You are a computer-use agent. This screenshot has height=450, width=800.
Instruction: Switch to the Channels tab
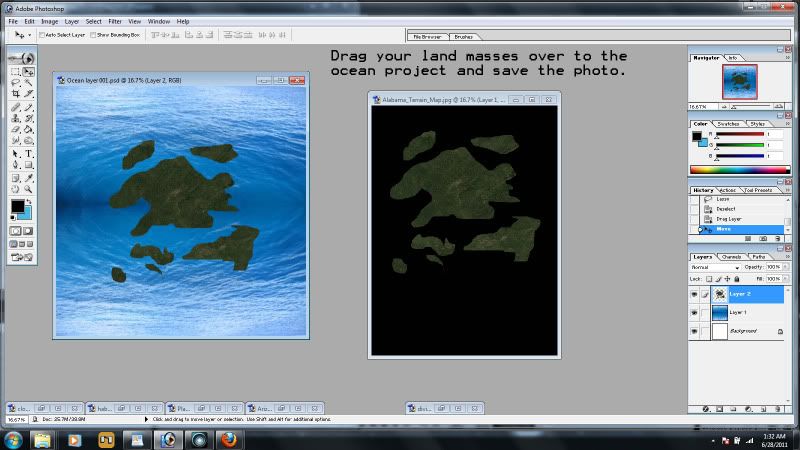(x=732, y=257)
